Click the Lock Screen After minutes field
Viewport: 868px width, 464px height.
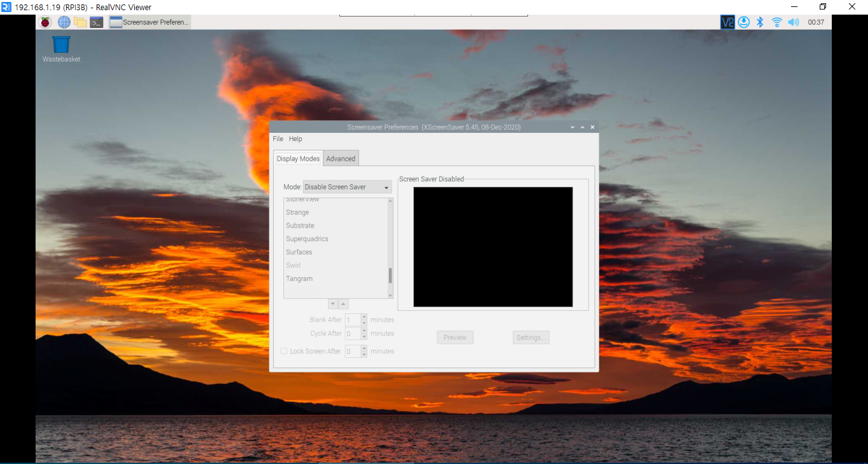[353, 351]
